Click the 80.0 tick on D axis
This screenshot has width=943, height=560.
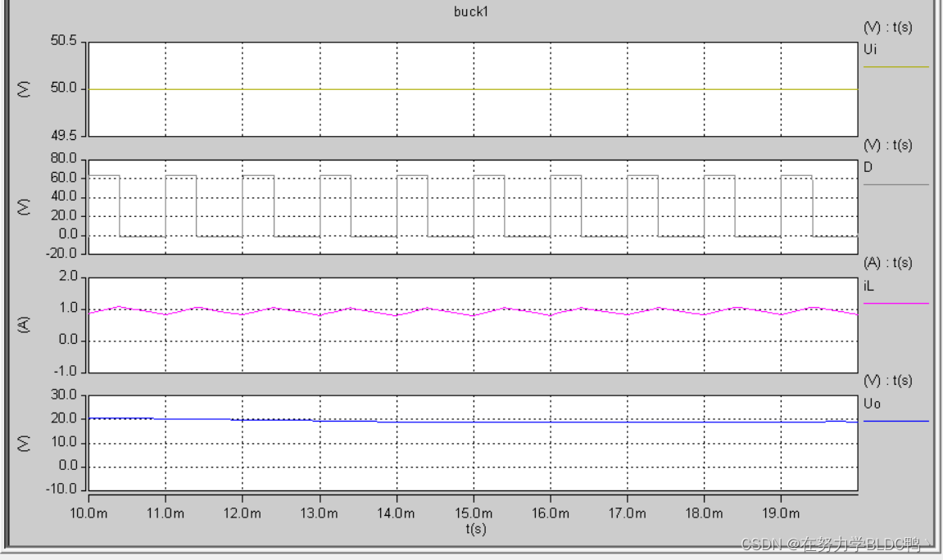click(64, 158)
